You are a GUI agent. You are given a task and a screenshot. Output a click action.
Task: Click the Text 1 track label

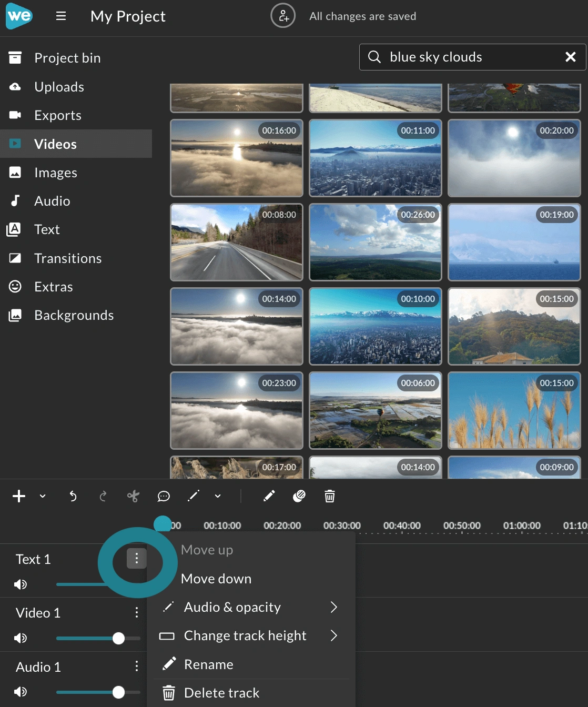(x=33, y=559)
